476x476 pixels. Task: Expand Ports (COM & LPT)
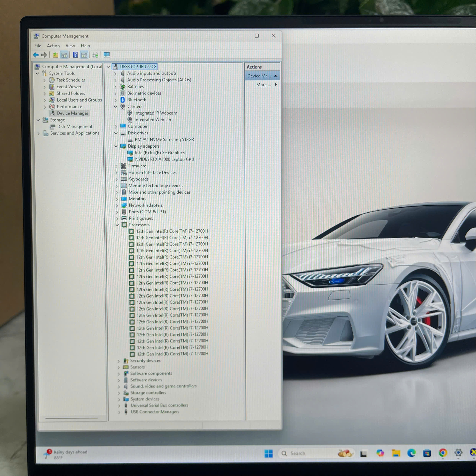[x=117, y=212]
